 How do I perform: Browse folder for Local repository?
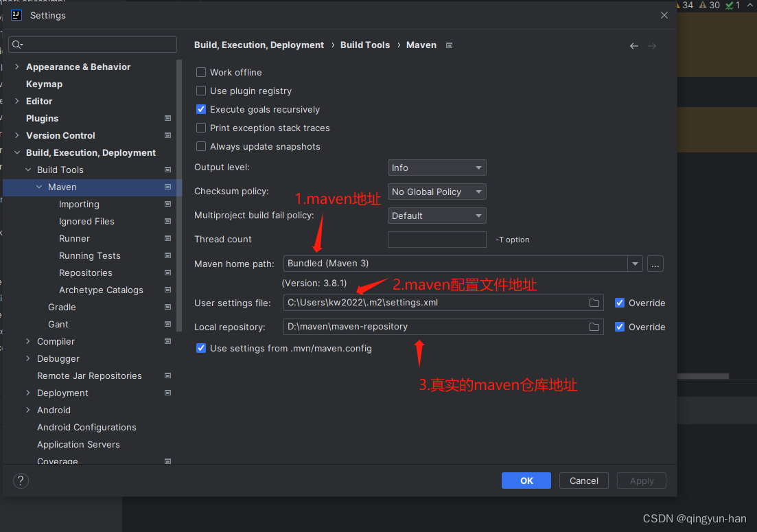coord(594,327)
